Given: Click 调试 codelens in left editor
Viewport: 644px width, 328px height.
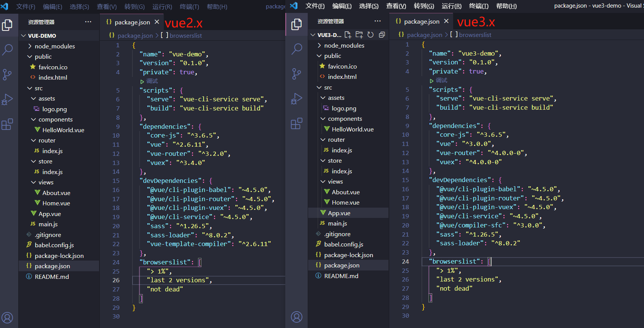Looking at the screenshot, I should click(152, 81).
